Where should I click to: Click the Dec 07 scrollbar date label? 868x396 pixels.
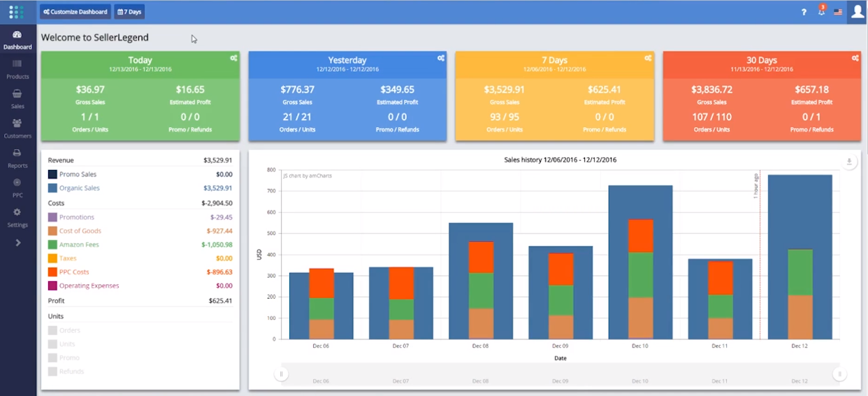tap(400, 381)
